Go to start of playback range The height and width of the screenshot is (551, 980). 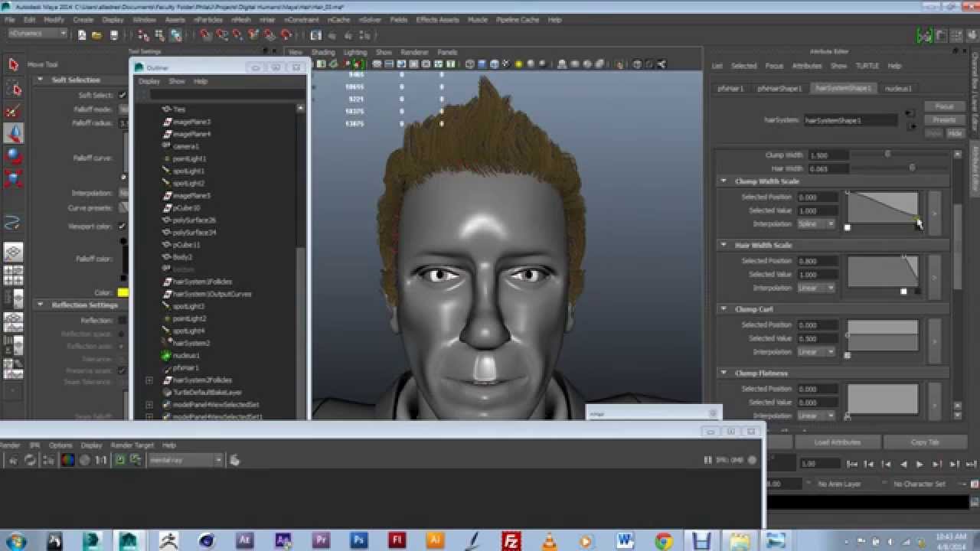(852, 464)
